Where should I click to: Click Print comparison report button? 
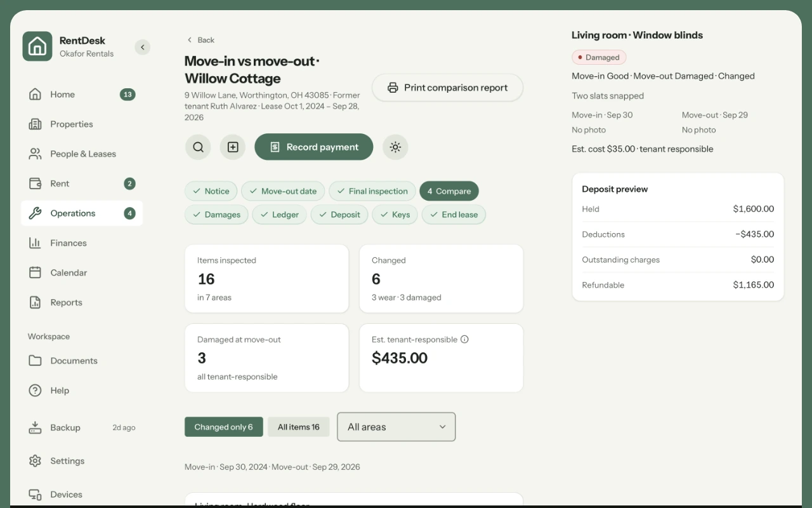click(447, 88)
